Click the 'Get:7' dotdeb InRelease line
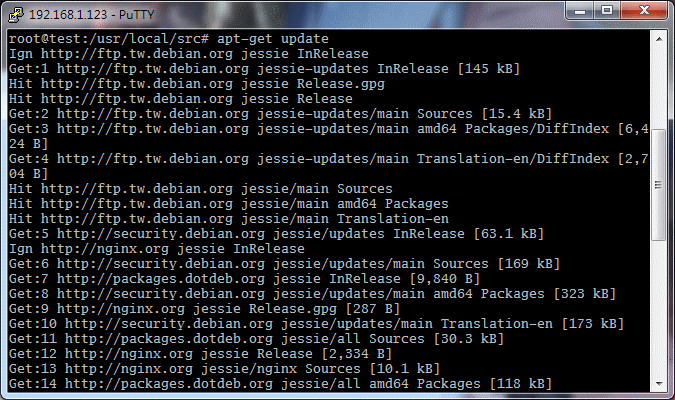 point(245,279)
